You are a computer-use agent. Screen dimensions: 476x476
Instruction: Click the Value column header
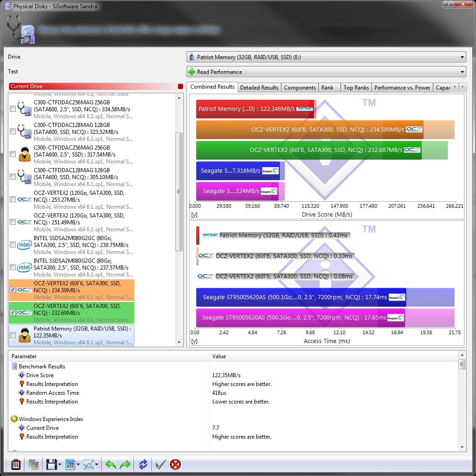[x=334, y=356]
